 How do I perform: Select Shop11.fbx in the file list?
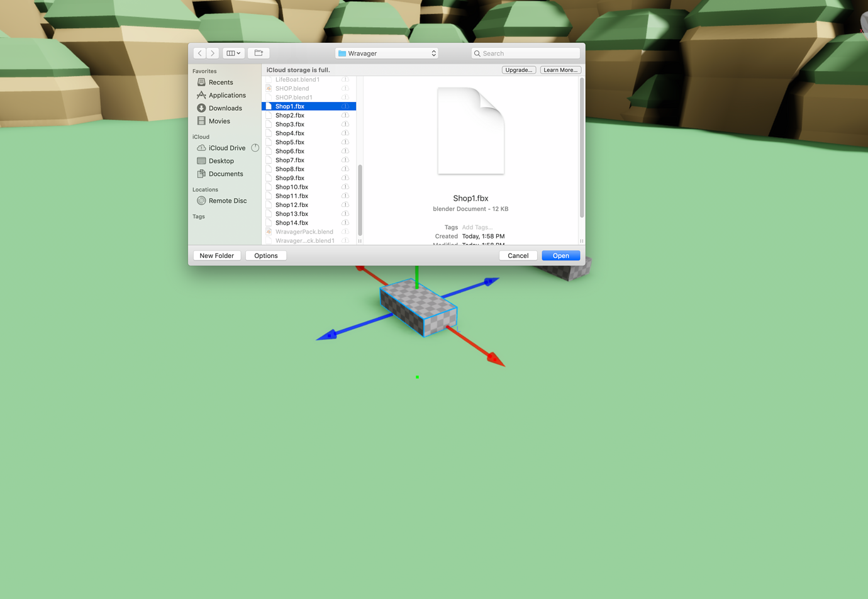[309, 196]
